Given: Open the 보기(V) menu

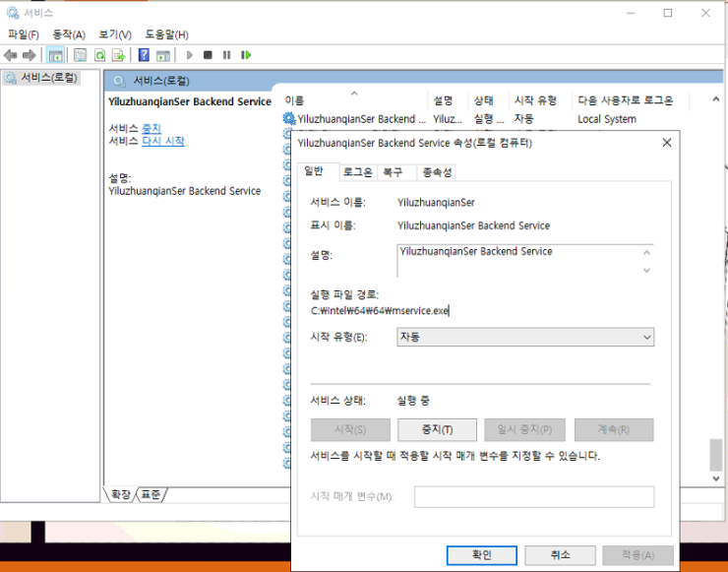Looking at the screenshot, I should pyautogui.click(x=115, y=34).
